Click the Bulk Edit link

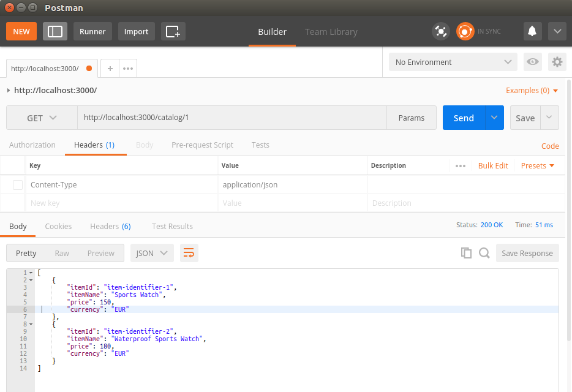click(493, 165)
